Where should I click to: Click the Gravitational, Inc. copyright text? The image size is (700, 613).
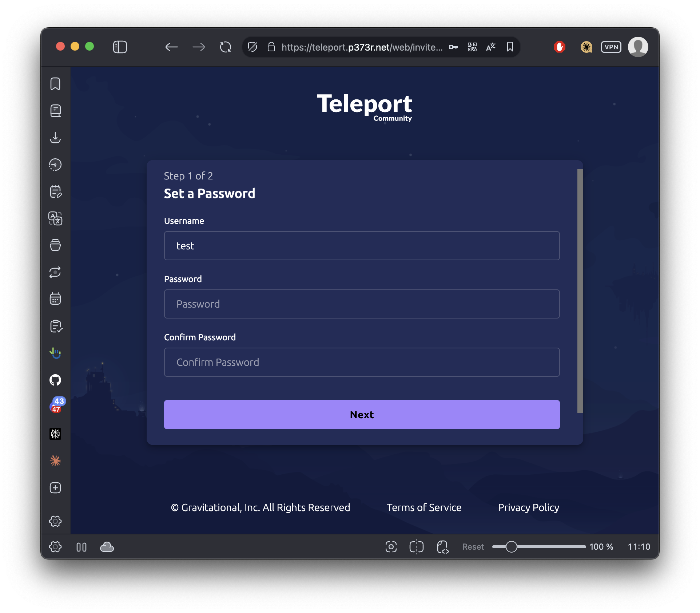[260, 507]
